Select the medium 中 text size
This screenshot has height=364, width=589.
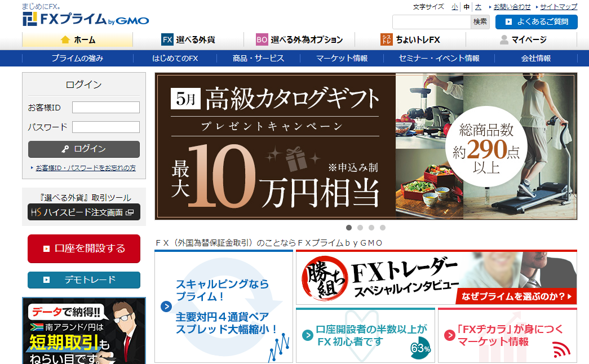467,7
